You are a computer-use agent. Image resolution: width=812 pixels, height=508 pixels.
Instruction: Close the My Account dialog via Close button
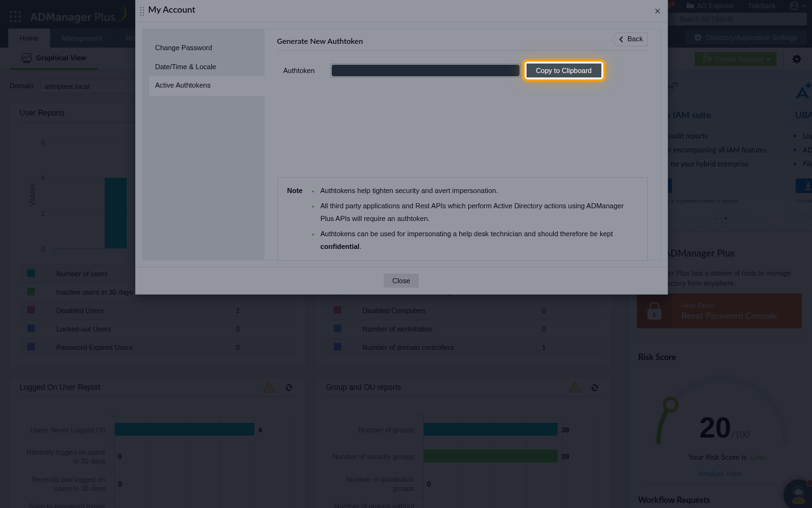[401, 281]
